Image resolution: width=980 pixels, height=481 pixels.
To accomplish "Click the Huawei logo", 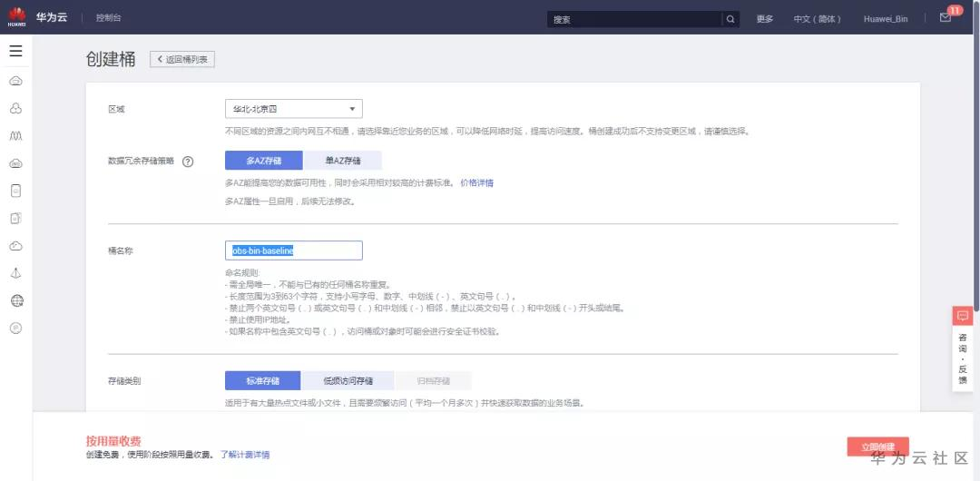I will (17, 17).
